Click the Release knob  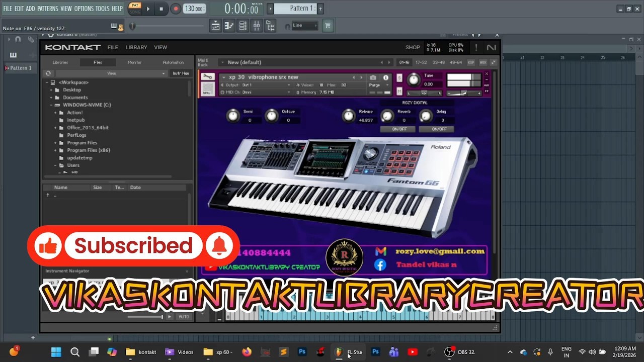348,116
